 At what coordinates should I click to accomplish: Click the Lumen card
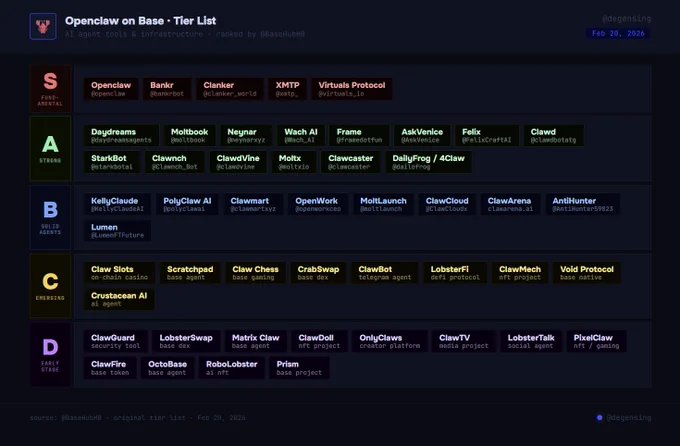pos(117,230)
